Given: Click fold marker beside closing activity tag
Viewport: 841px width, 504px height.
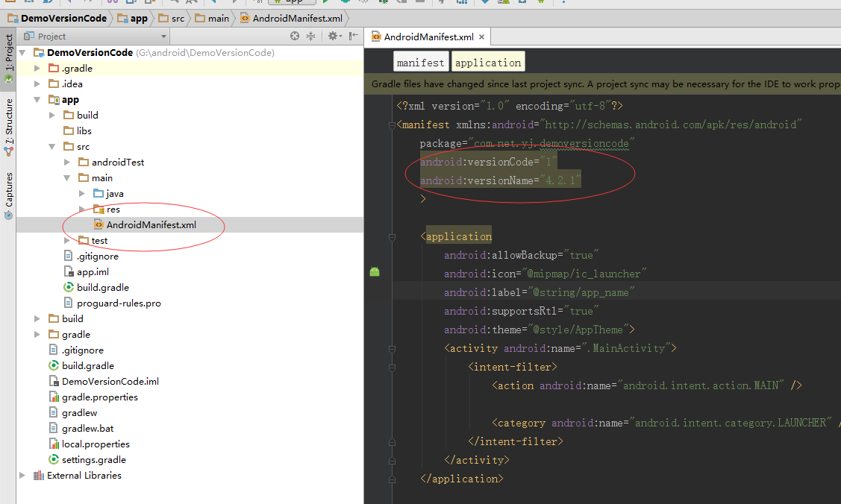Looking at the screenshot, I should coord(392,461).
